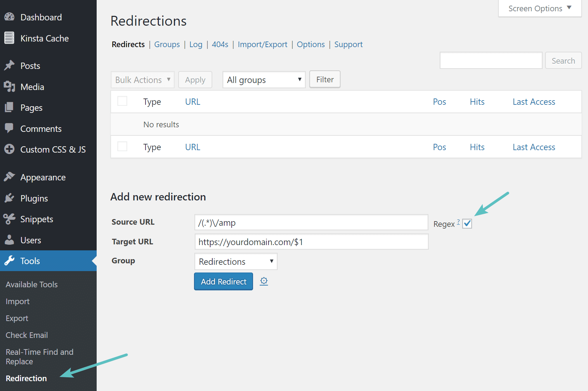Open the All groups filter dropdown
Screen dimensions: 588x391
264,79
